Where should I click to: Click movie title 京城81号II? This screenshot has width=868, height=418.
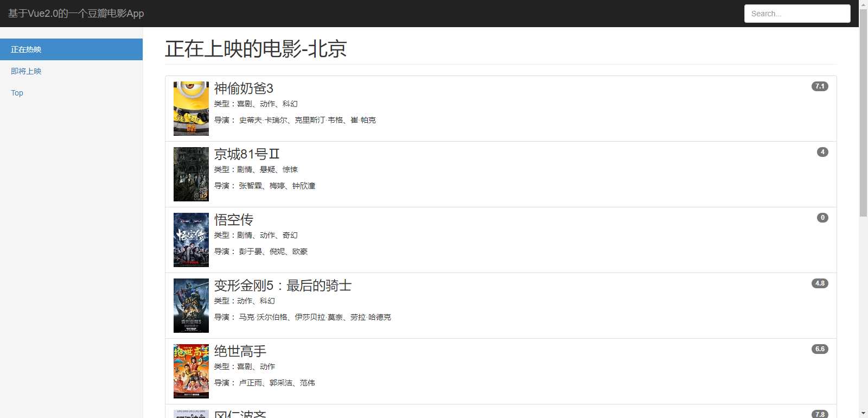coord(247,154)
